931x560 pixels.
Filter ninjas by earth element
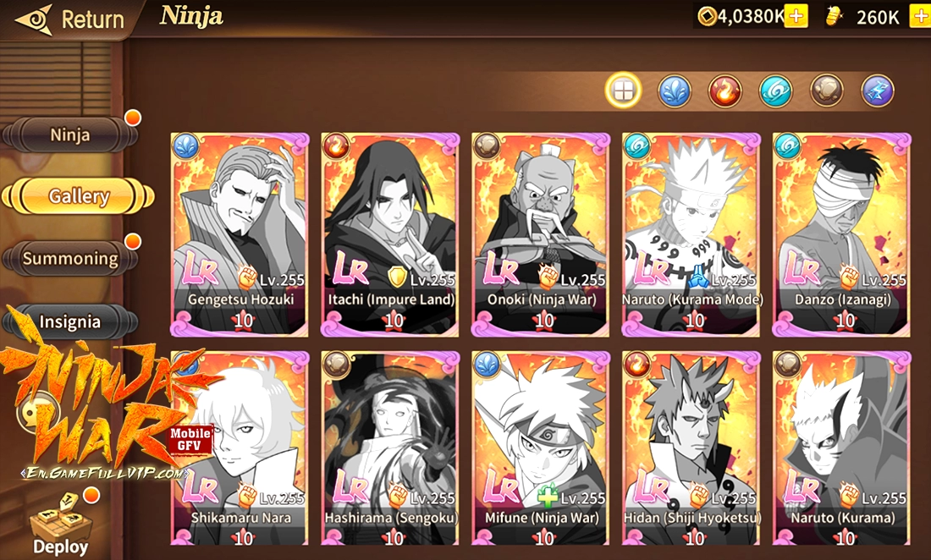click(827, 91)
